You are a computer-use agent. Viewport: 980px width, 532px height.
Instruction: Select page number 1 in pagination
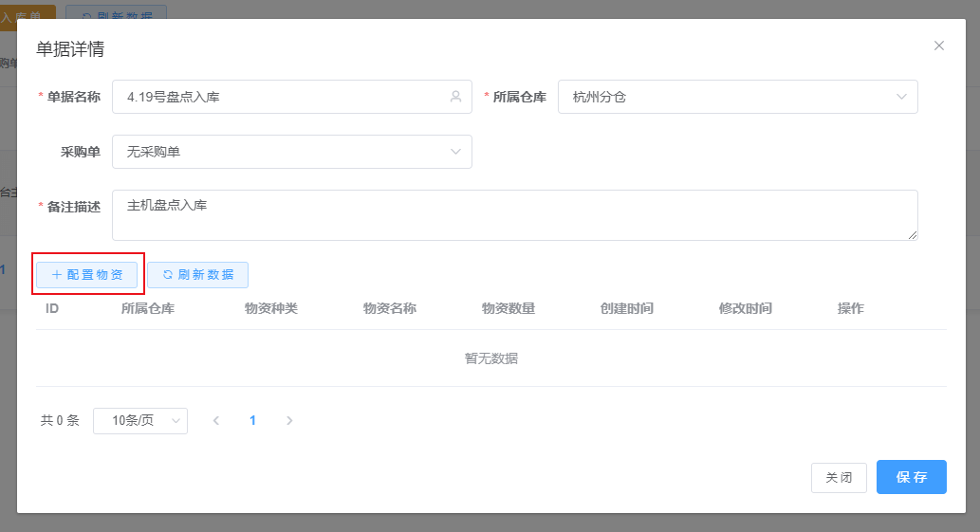(252, 420)
